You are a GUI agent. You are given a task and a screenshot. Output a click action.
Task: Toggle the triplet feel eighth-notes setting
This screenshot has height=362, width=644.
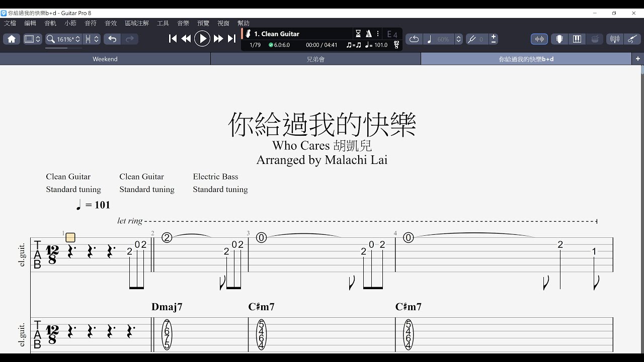click(354, 45)
